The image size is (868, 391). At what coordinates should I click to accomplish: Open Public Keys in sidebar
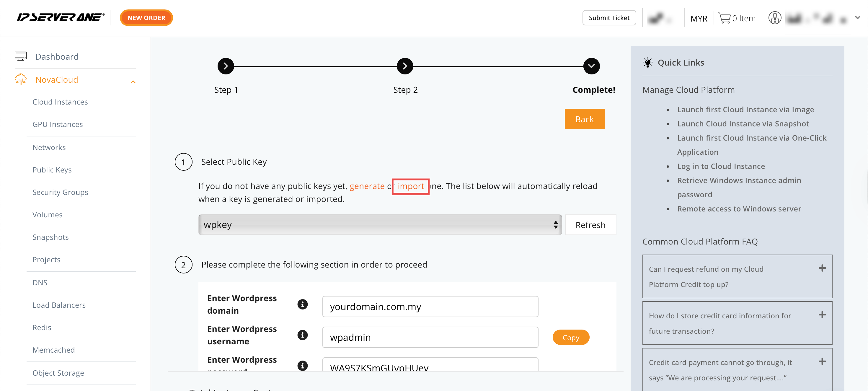[52, 170]
